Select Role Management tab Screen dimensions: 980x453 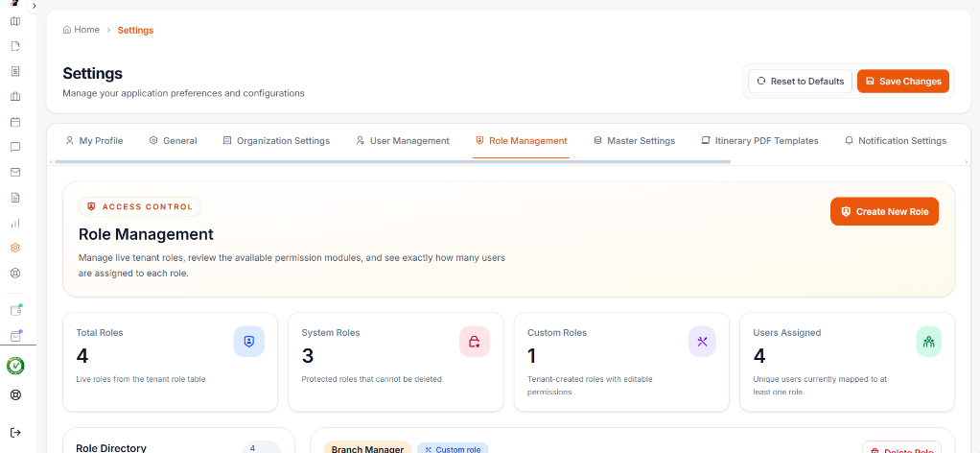pos(522,141)
